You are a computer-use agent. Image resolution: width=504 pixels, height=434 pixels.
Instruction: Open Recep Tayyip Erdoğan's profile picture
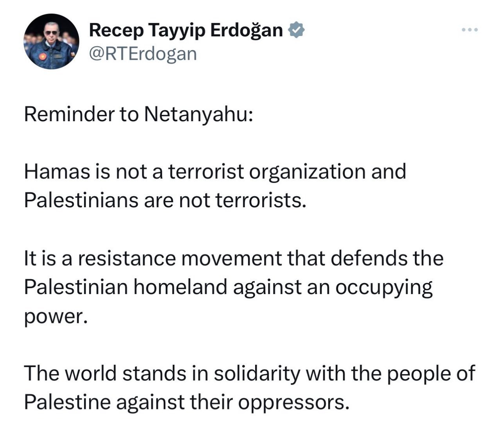point(51,41)
